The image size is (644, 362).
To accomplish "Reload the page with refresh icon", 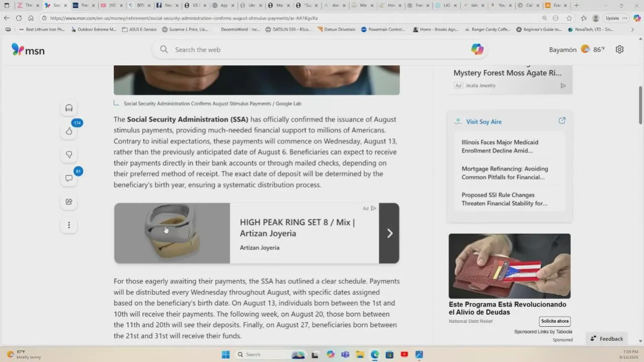I will click(x=19, y=18).
